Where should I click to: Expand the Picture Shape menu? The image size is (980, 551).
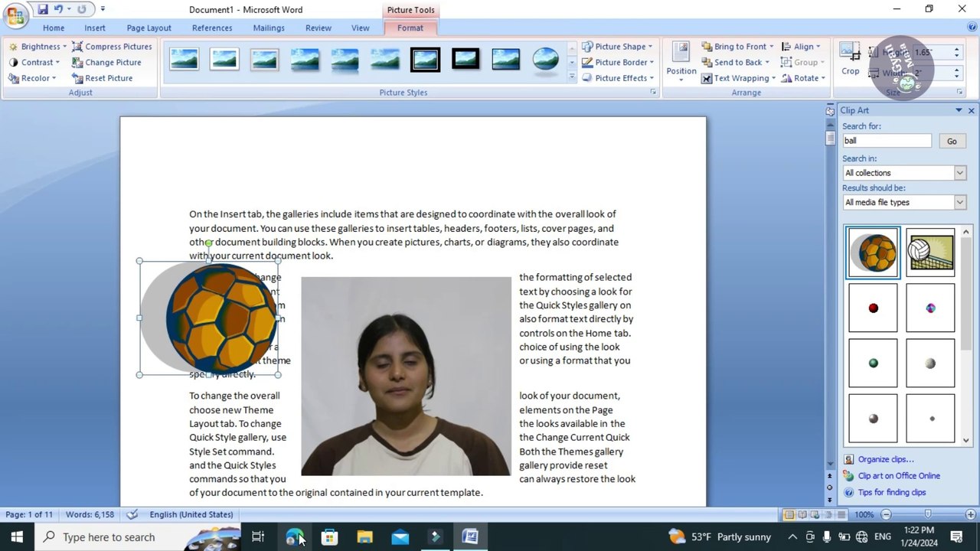pos(617,47)
